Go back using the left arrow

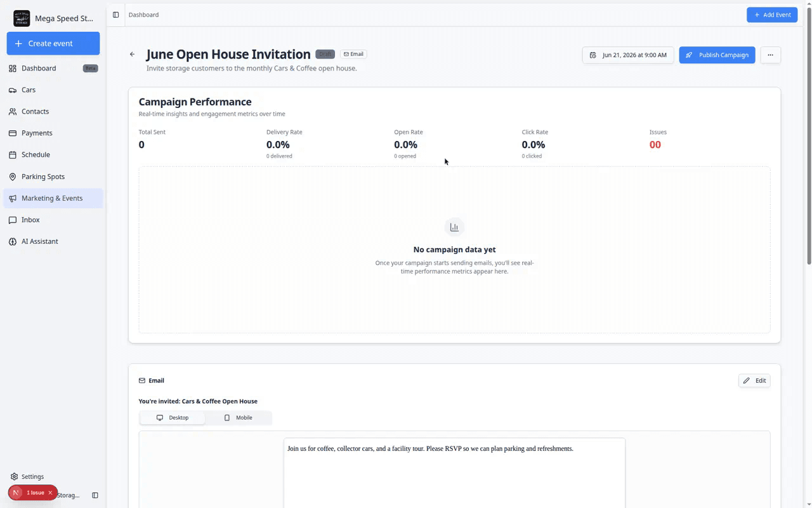[132, 55]
